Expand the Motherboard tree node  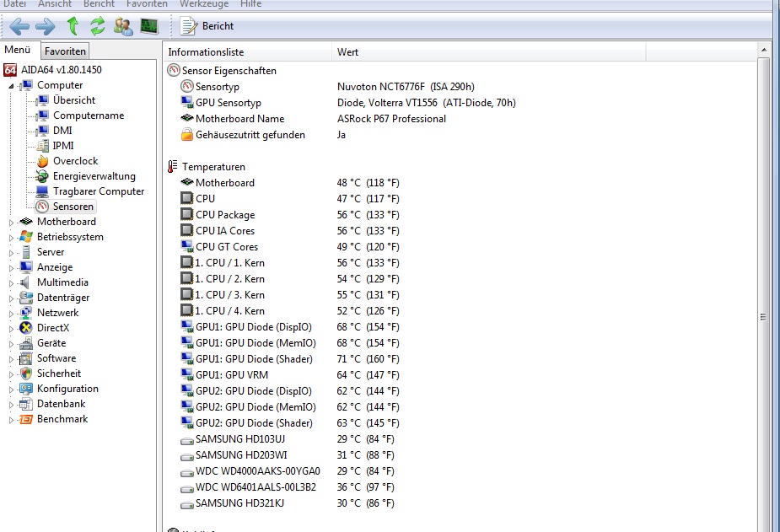(x=11, y=223)
